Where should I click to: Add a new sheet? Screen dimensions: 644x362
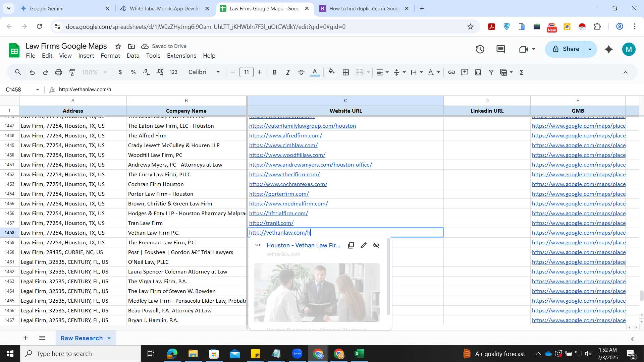(x=25, y=338)
